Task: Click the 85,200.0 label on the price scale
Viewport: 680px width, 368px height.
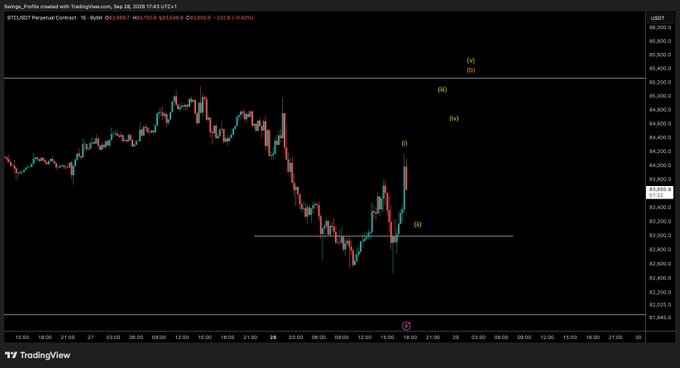Action: pos(660,82)
